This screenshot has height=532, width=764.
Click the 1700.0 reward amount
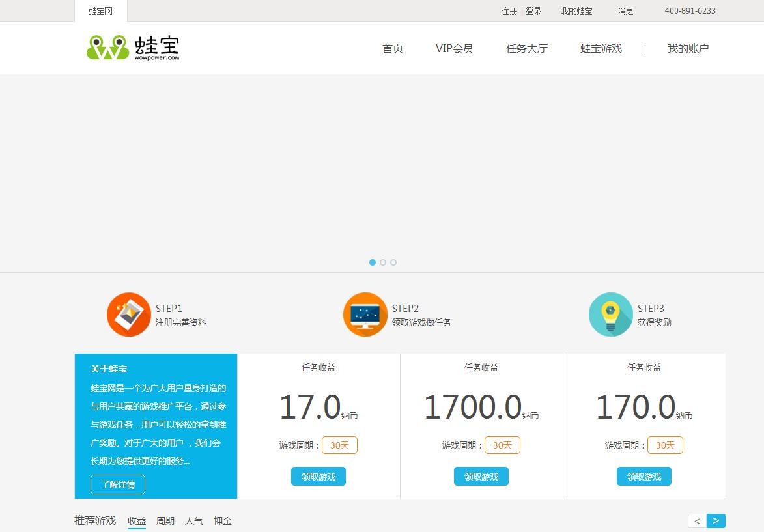coord(473,407)
